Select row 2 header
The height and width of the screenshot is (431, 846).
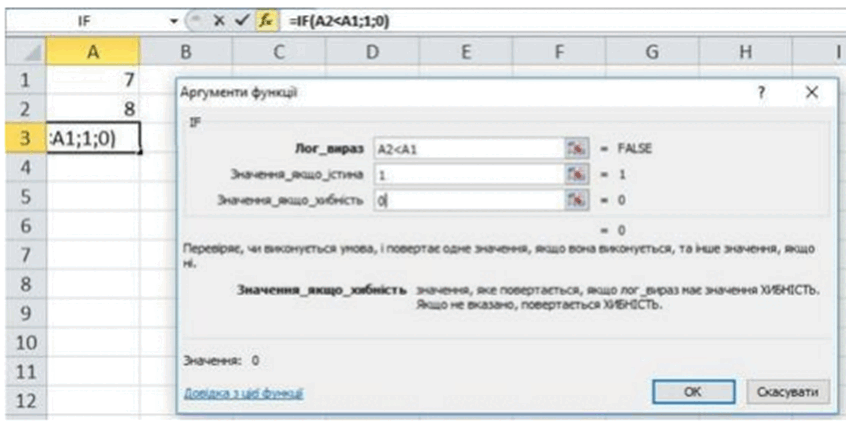coord(25,110)
